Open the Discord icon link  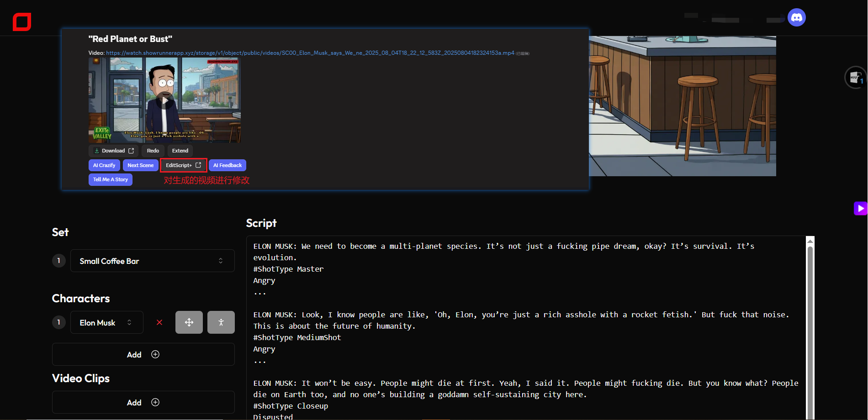(x=797, y=17)
